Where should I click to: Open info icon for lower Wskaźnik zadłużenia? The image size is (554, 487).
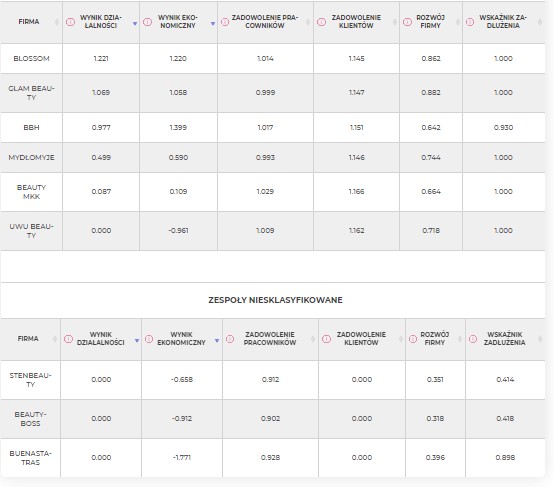click(x=473, y=339)
